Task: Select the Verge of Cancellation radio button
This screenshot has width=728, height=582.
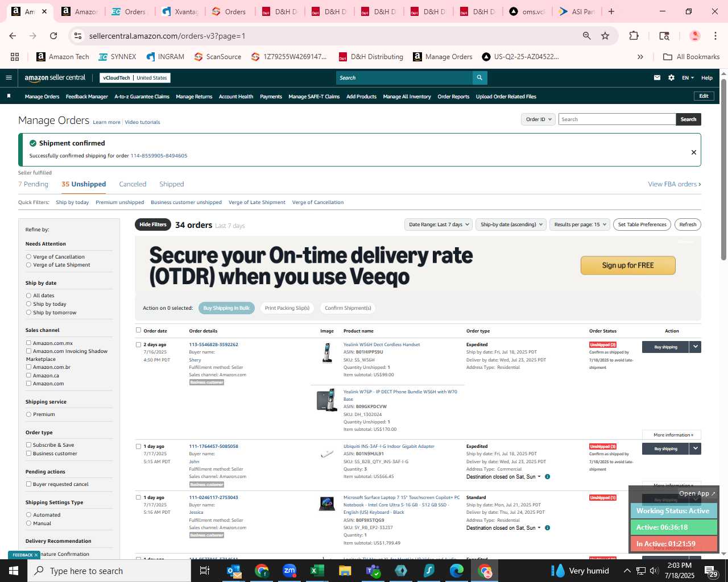Action: 28,257
